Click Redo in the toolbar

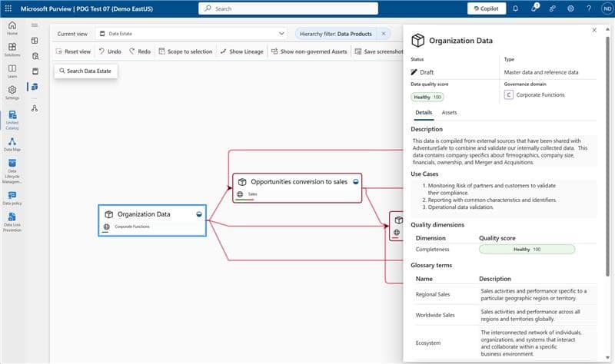tap(140, 51)
